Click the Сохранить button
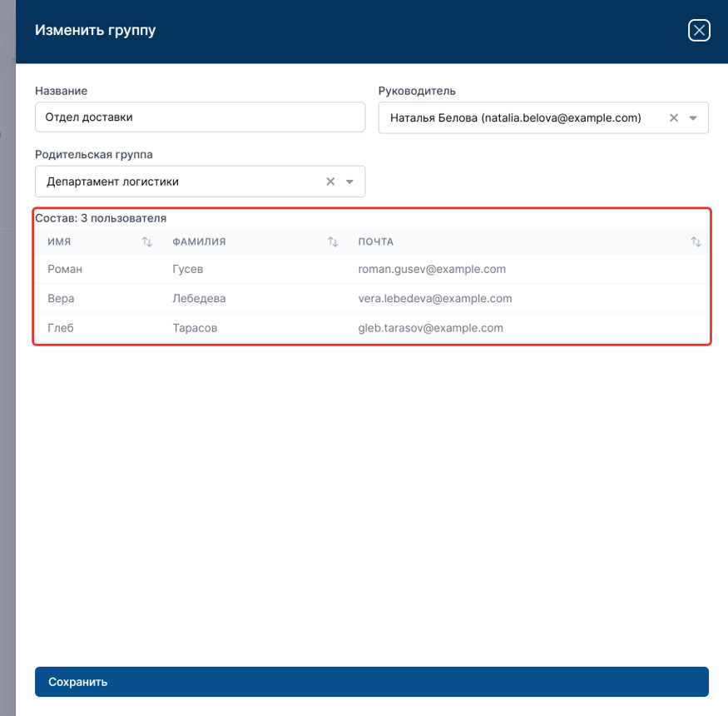The height and width of the screenshot is (716, 728). point(371,682)
